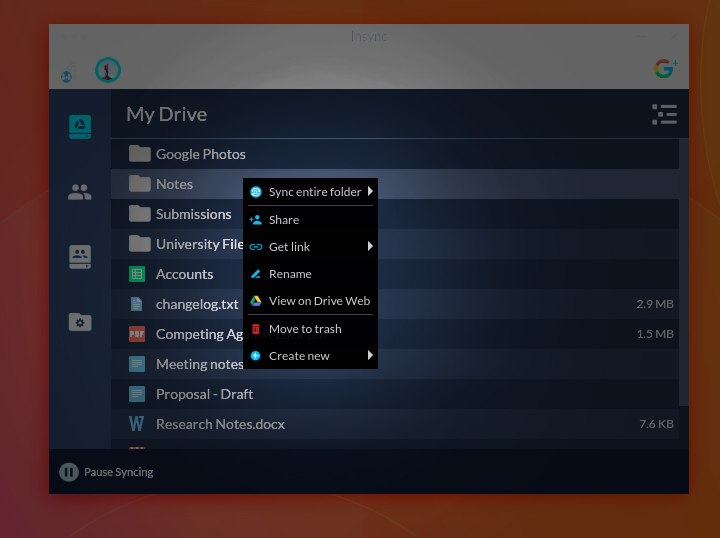The width and height of the screenshot is (720, 538).
Task: Click the Google Photos folder icon
Action: 140,154
